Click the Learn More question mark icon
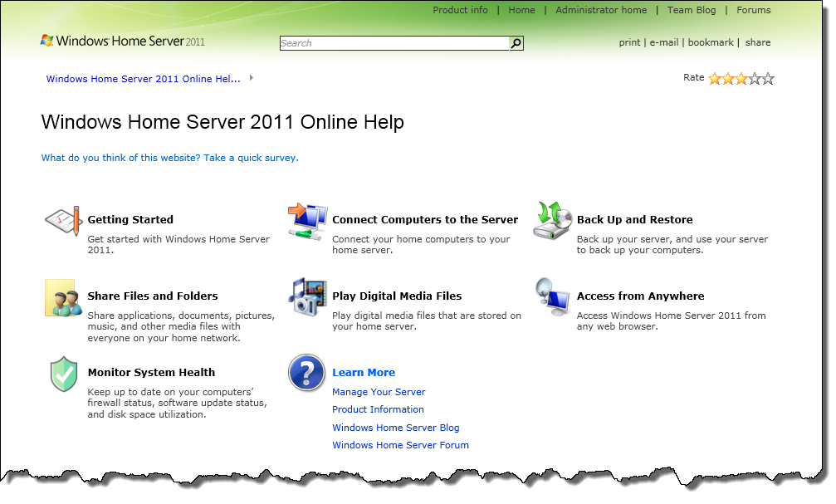The image size is (836, 504). tap(307, 372)
